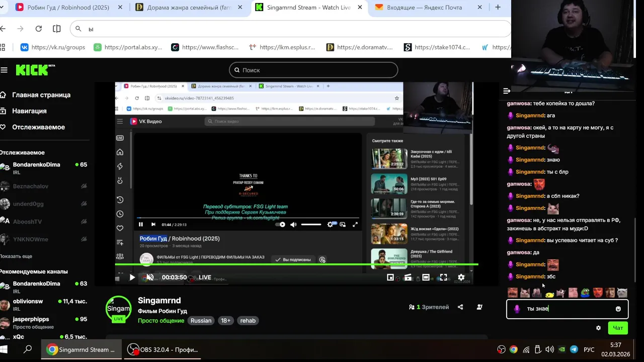This screenshot has height=362, width=644.
Task: Open the browser apps grid shortcut
Action: pos(3,47)
